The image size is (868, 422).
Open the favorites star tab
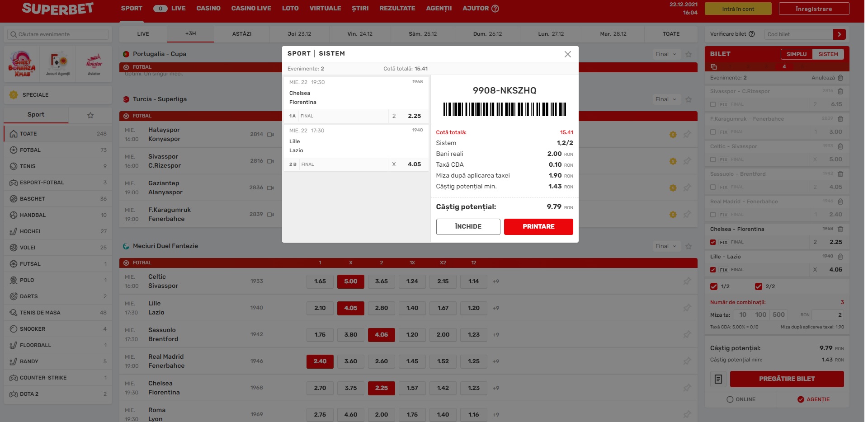[x=90, y=115]
